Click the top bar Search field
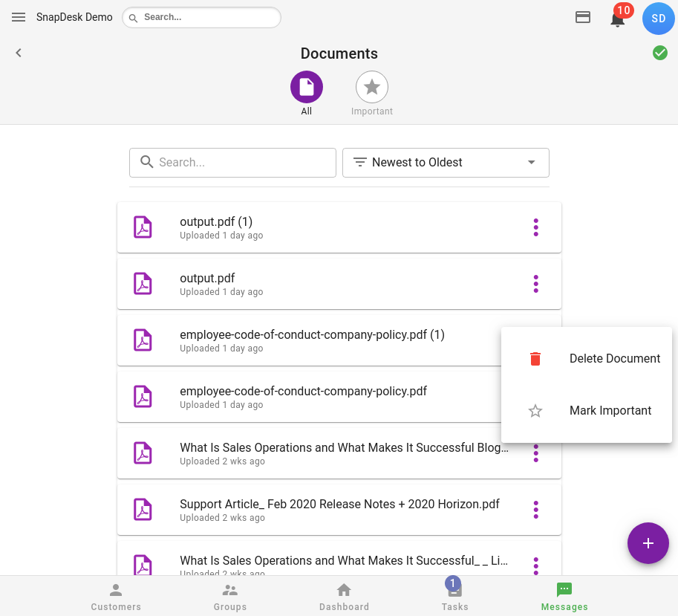 tap(201, 17)
